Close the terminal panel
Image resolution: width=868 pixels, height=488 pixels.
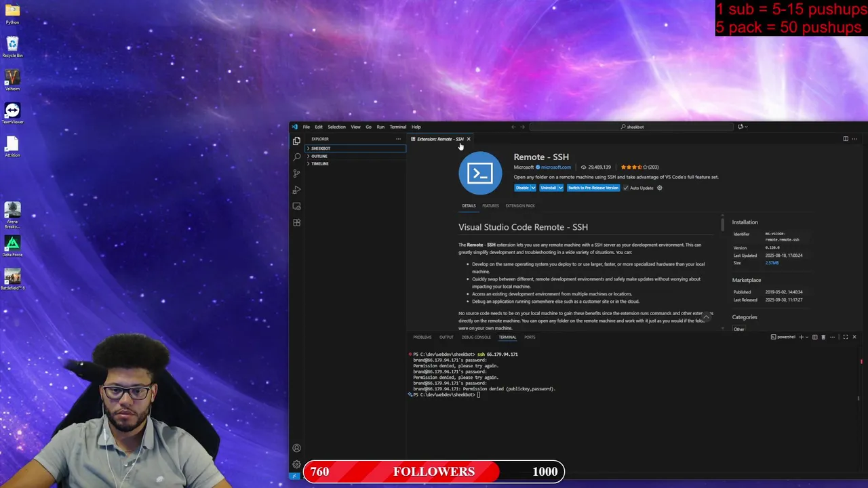[x=854, y=337]
